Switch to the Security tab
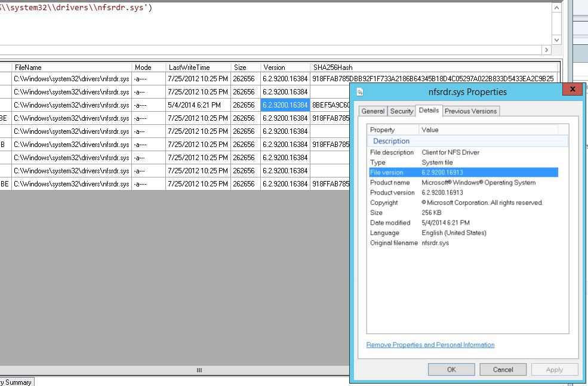The width and height of the screenshot is (588, 386). (x=402, y=111)
